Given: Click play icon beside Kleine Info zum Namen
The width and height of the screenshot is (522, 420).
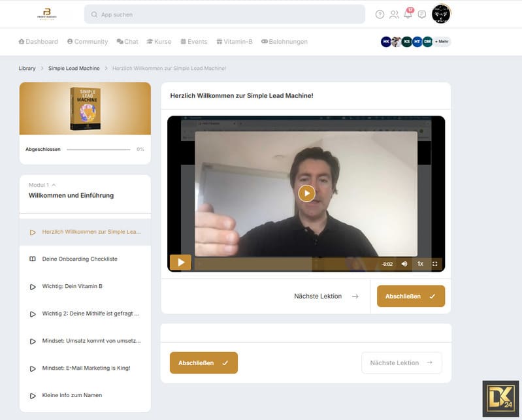Looking at the screenshot, I should click(x=33, y=396).
